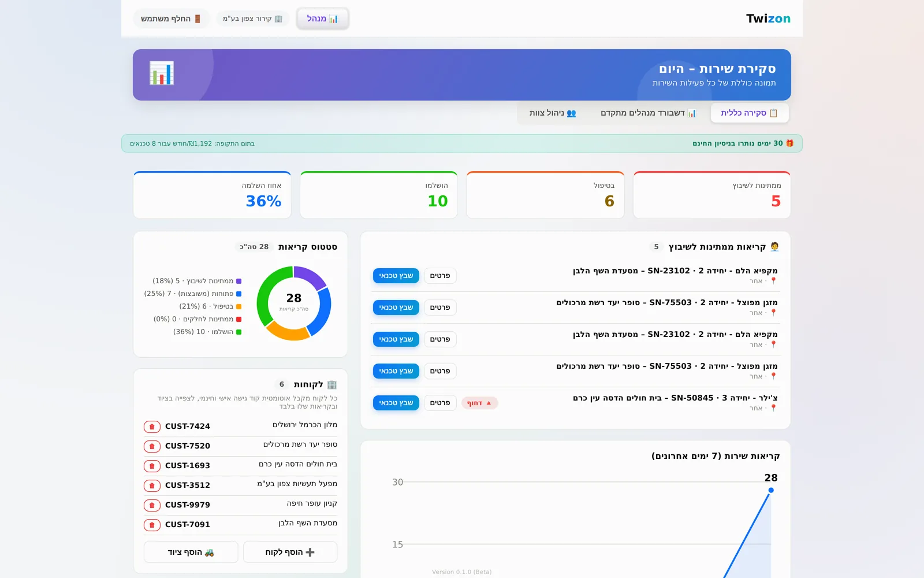Screen dimensions: 924x578
Task: Delete customer CUST-7520 with the trash icon
Action: pyautogui.click(x=152, y=446)
